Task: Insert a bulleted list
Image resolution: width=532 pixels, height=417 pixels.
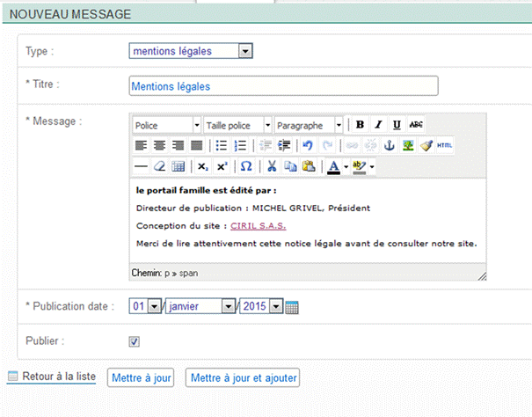Action: coord(222,145)
